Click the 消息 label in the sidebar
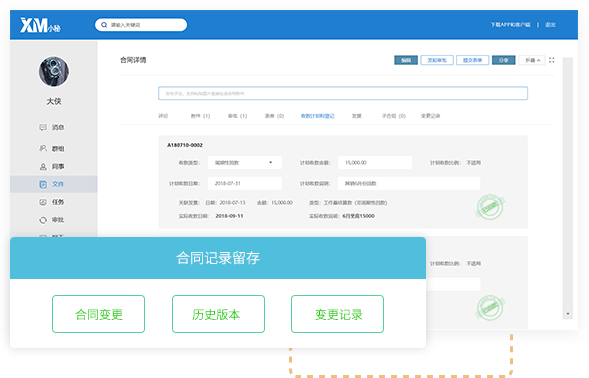The width and height of the screenshot is (589, 378). pos(58,127)
